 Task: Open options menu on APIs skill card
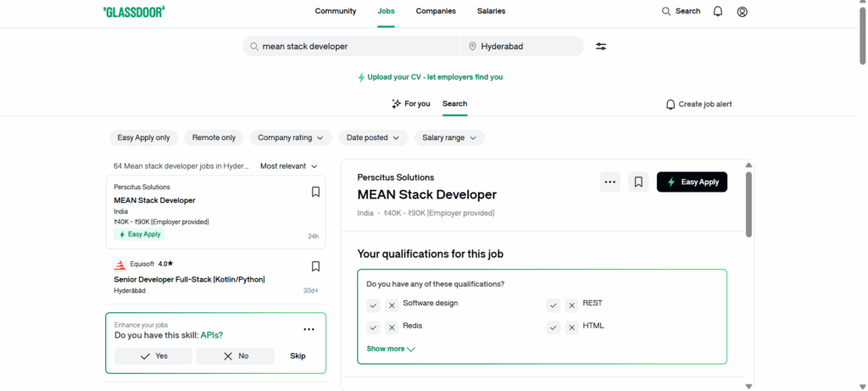pos(309,330)
